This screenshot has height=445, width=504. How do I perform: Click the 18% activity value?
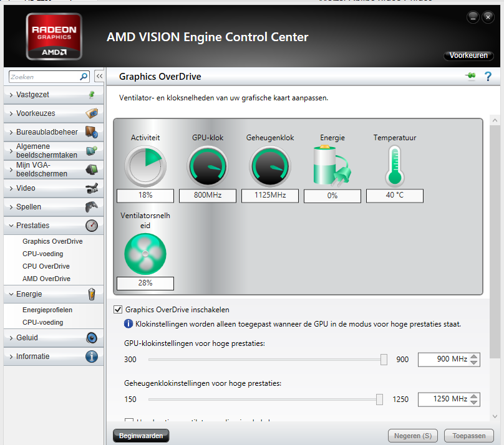click(145, 195)
